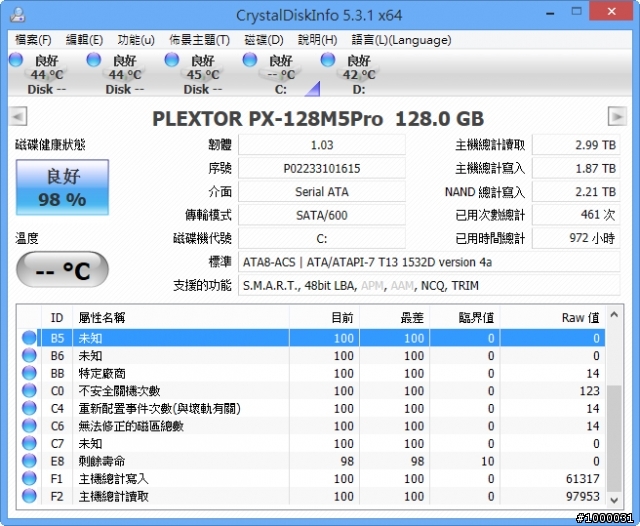Click status orb of BB 特定廠商 row
Image resolution: width=640 pixels, height=526 pixels.
[29, 373]
